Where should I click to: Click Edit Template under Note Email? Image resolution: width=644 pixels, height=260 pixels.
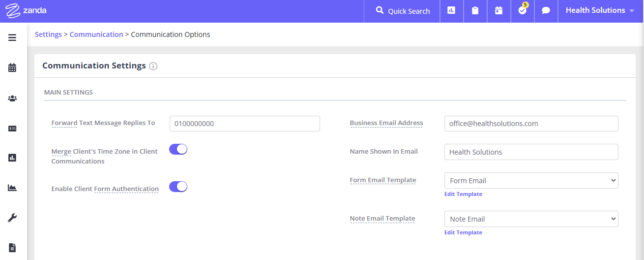pos(463,232)
